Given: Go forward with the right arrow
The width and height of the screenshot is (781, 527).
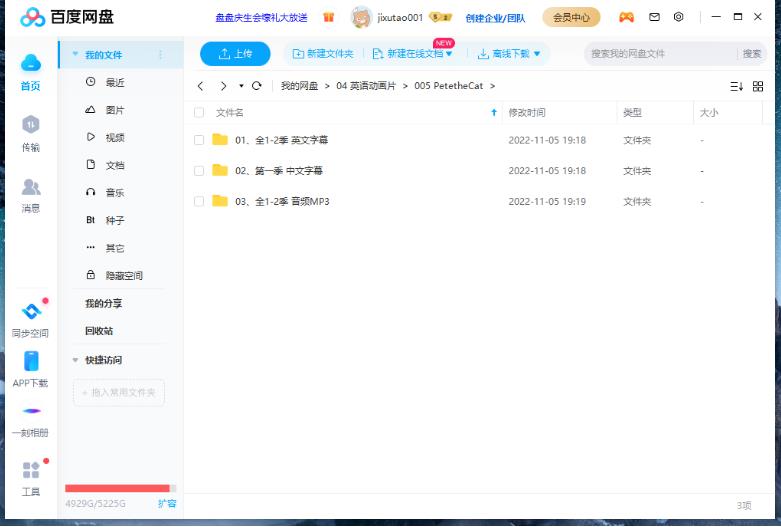Looking at the screenshot, I should (223, 86).
